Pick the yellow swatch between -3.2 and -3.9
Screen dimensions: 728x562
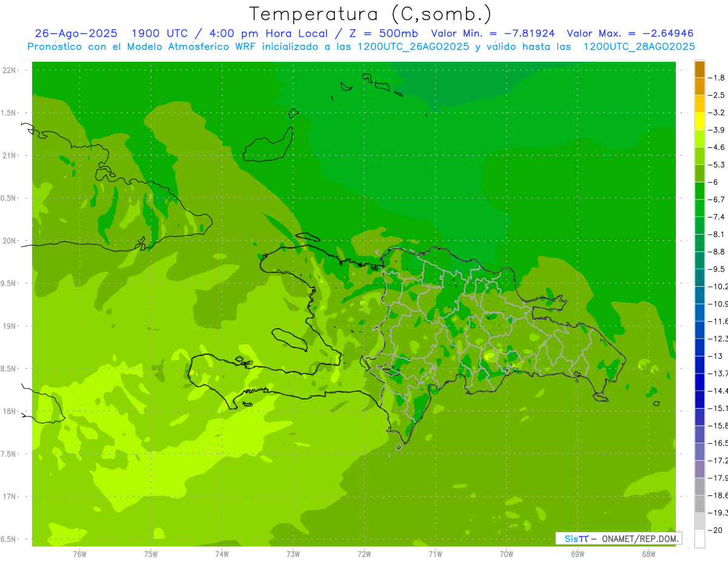(699, 121)
